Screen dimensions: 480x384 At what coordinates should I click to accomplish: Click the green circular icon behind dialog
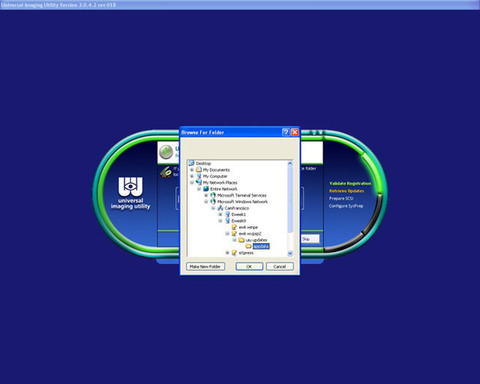click(166, 152)
